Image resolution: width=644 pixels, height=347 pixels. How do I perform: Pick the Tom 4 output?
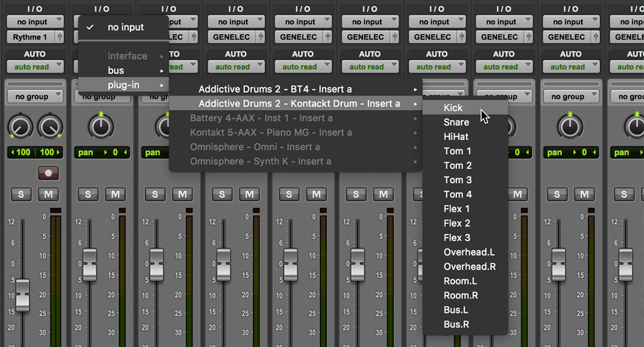[466, 194]
